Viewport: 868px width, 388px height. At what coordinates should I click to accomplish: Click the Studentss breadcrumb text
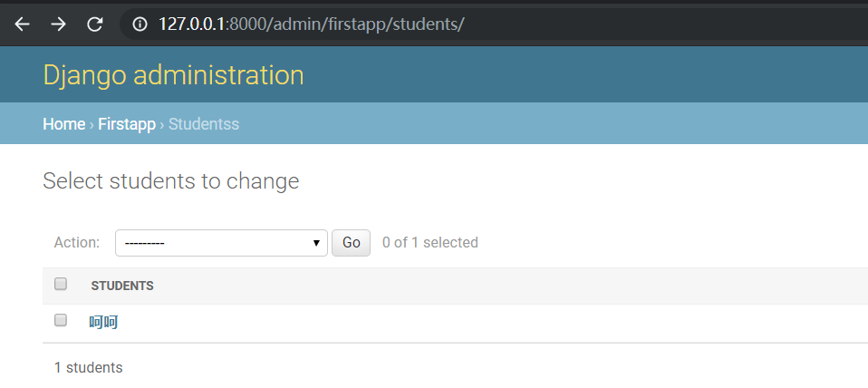click(204, 124)
